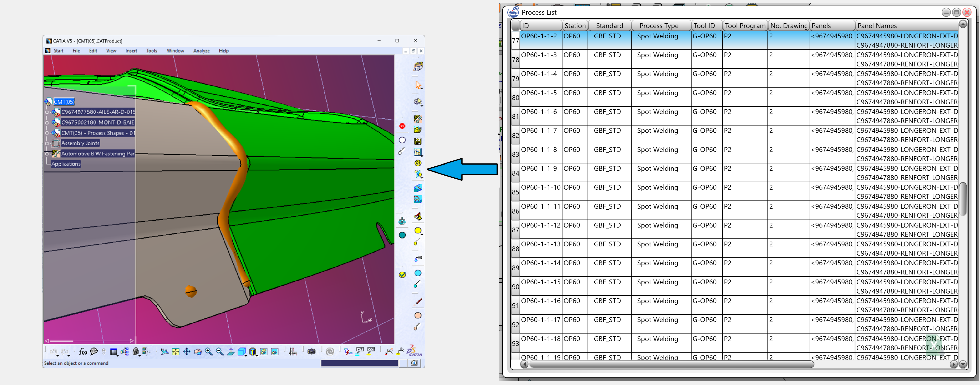Screen dimensions: 980x385
Task: Click the teal filled circle icon
Action: (x=402, y=235)
